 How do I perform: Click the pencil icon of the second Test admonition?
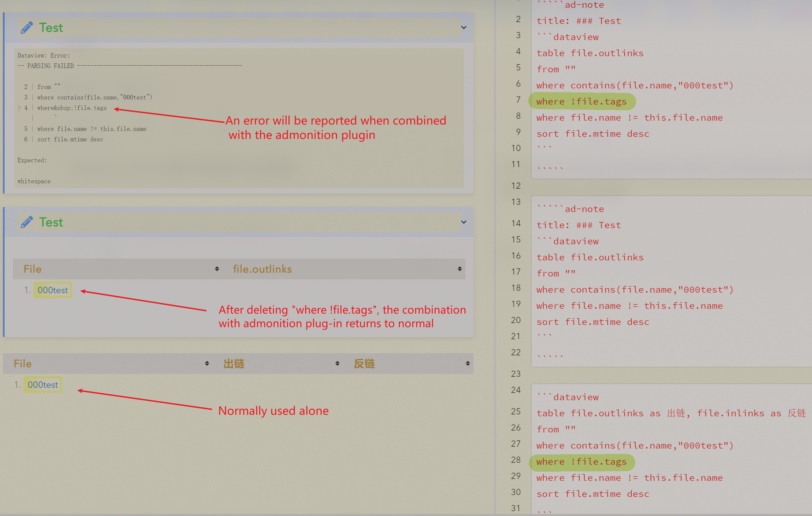[x=27, y=222]
